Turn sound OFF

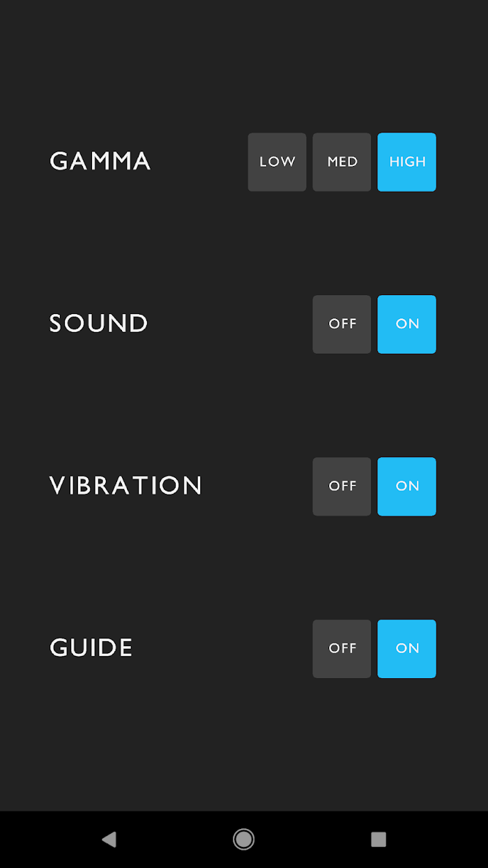point(342,324)
